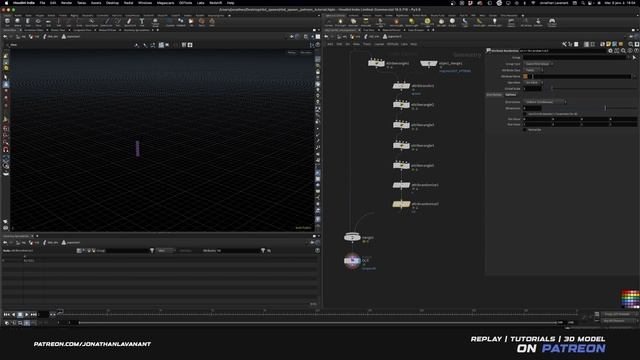Select the Font shelf tool
The image size is (640, 360).
pos(142,21)
